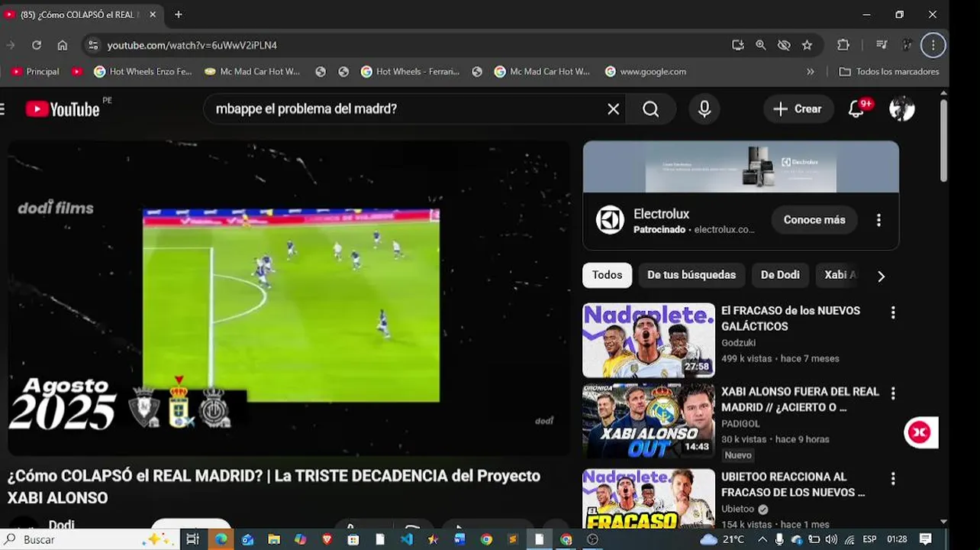Click the red floating recorder icon

(x=920, y=432)
